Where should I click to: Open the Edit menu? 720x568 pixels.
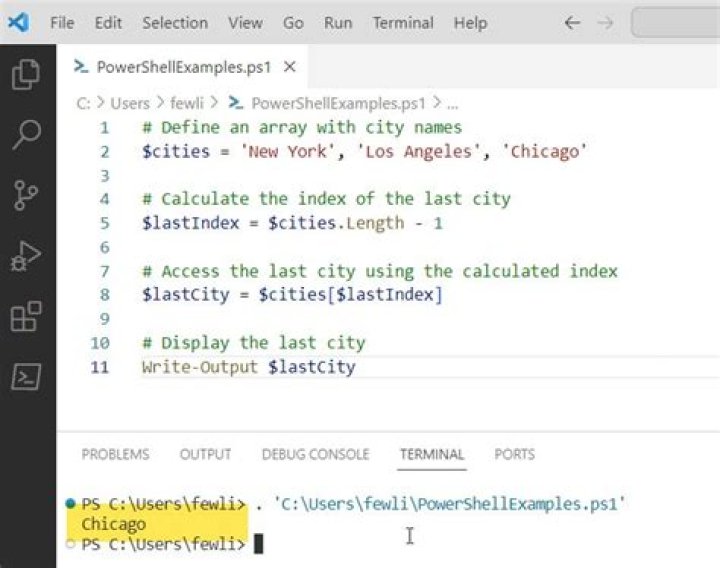click(108, 22)
